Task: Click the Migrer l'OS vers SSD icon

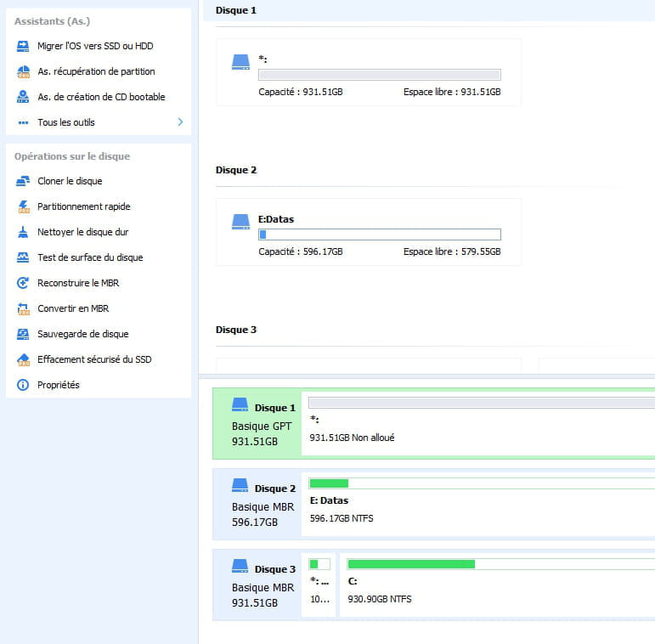Action: point(23,46)
